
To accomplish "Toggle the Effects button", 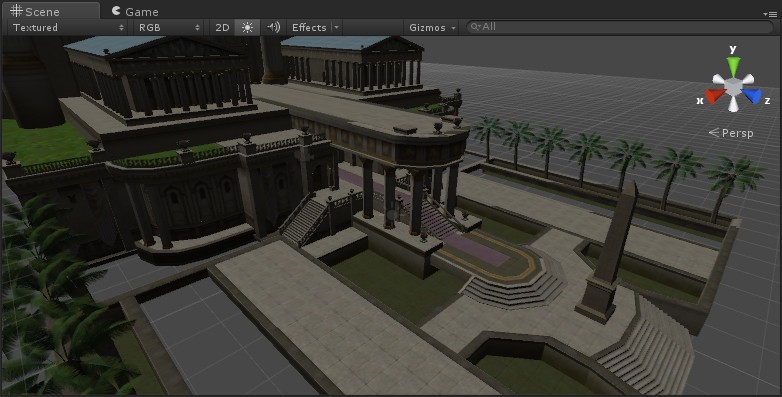I will [309, 27].
